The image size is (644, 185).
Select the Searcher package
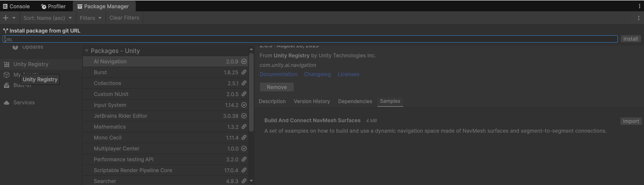point(165,181)
